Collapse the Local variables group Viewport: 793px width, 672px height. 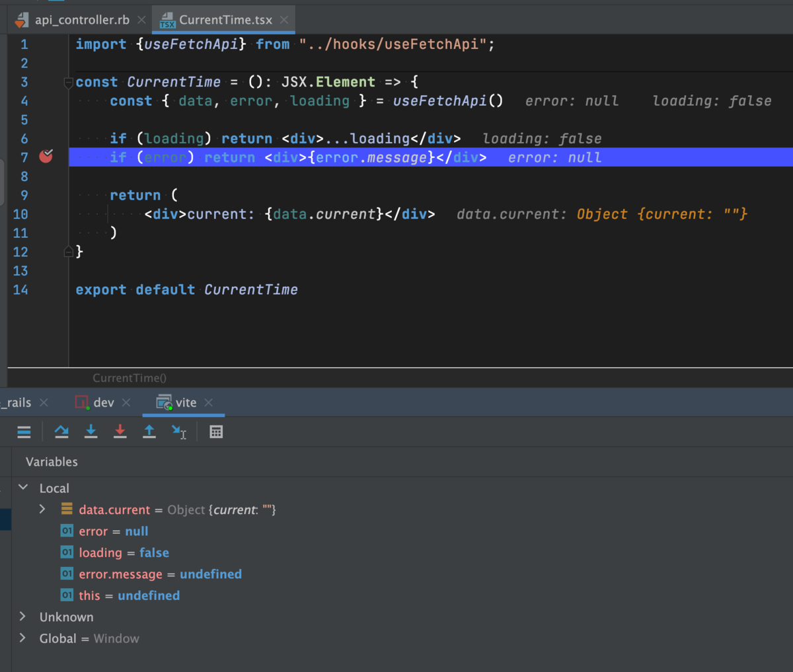24,488
